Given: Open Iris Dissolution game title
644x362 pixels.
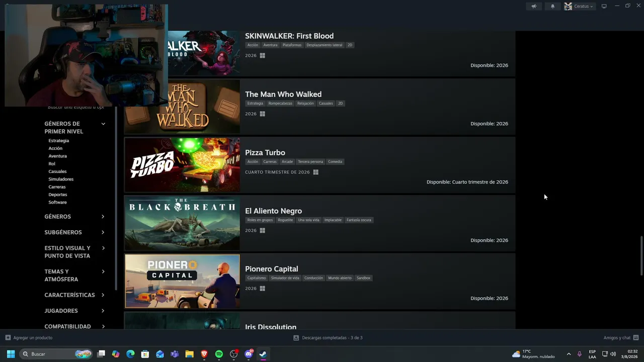Looking at the screenshot, I should pos(271,327).
